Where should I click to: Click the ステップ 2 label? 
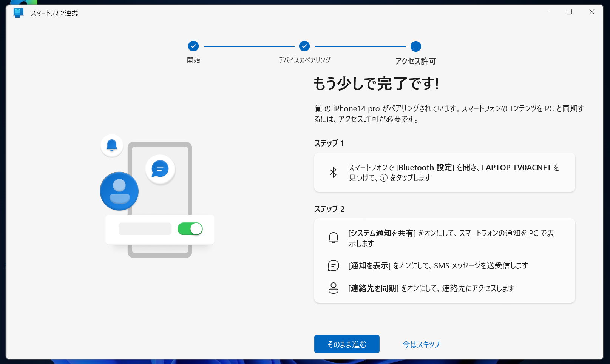click(x=329, y=209)
